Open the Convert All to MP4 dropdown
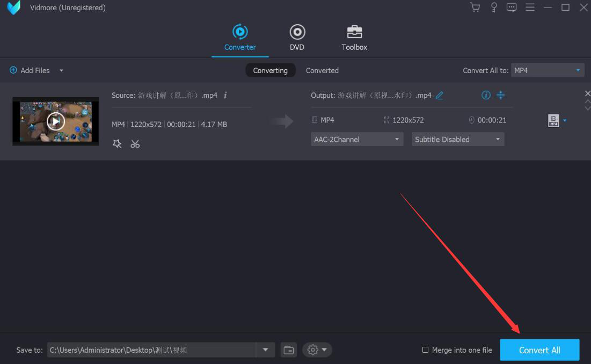This screenshot has height=364, width=591. pos(548,70)
